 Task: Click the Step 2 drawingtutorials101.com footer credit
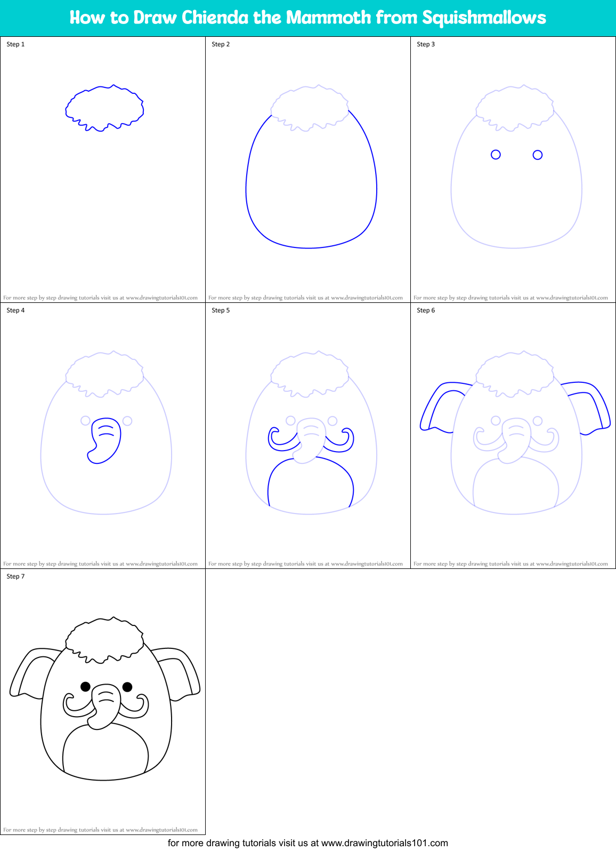point(305,298)
